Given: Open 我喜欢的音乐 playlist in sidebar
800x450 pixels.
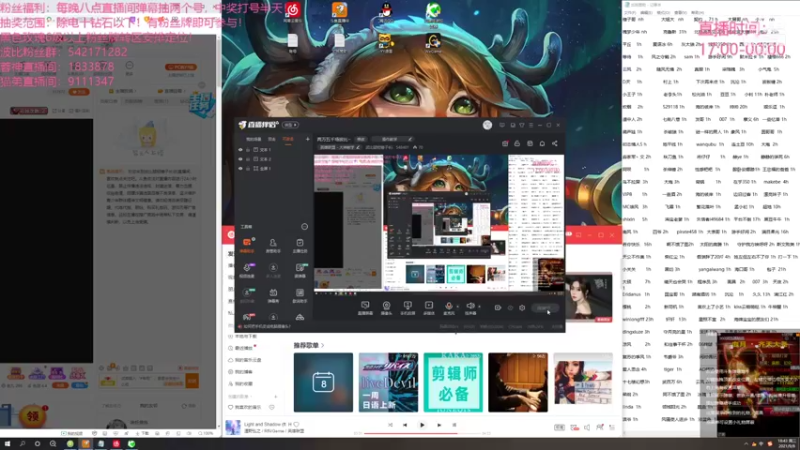Looking at the screenshot, I should [x=245, y=407].
